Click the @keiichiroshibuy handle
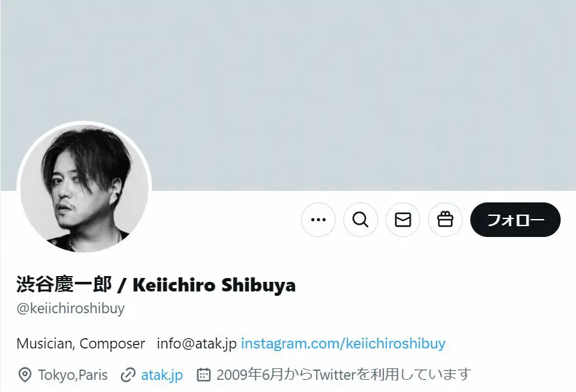This screenshot has width=576, height=392. (70, 308)
